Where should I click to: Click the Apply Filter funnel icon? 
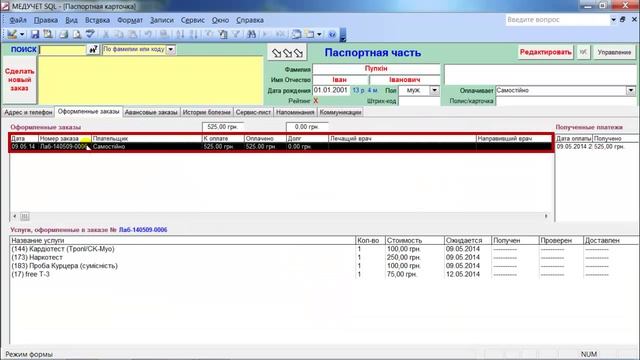(236, 34)
